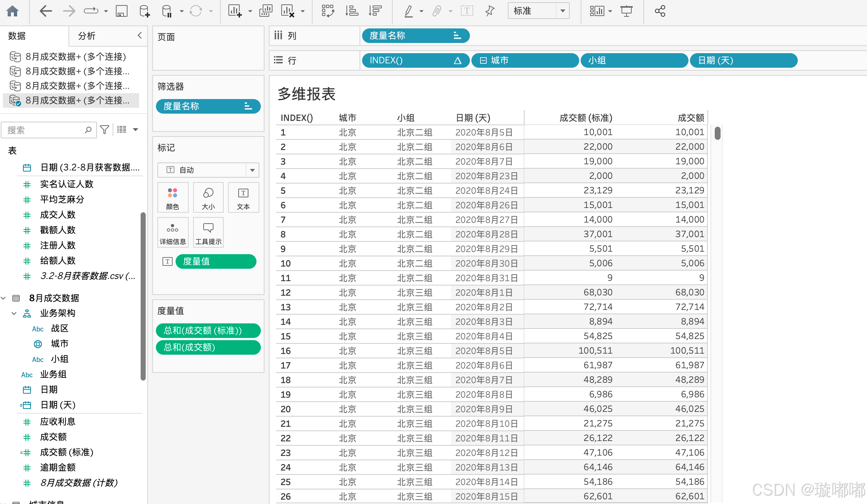Collapse the 城市 hierarchy pill on rows
The image size is (867, 504).
(483, 60)
